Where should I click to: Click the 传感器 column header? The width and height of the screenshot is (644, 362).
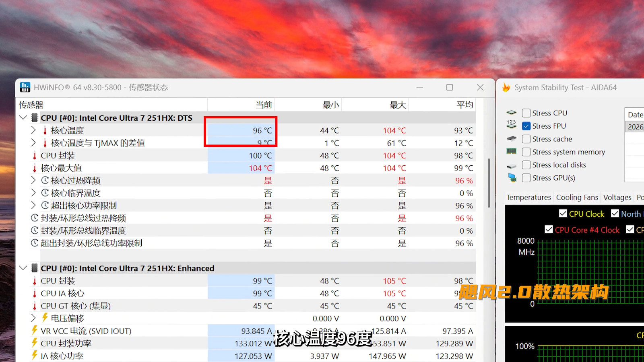[111, 105]
